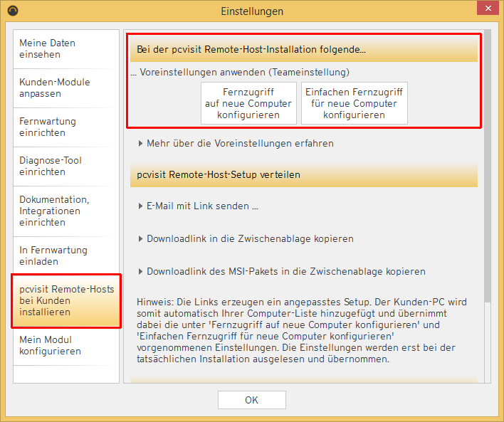The height and width of the screenshot is (422, 504).
Task: Confirm settings with the OK button
Action: [251, 400]
